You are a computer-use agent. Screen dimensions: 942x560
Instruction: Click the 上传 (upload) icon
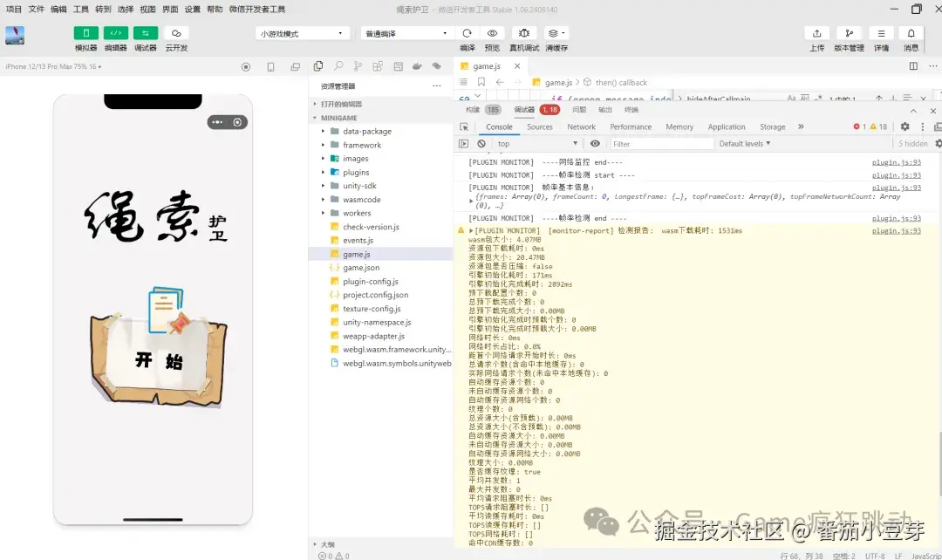817,33
